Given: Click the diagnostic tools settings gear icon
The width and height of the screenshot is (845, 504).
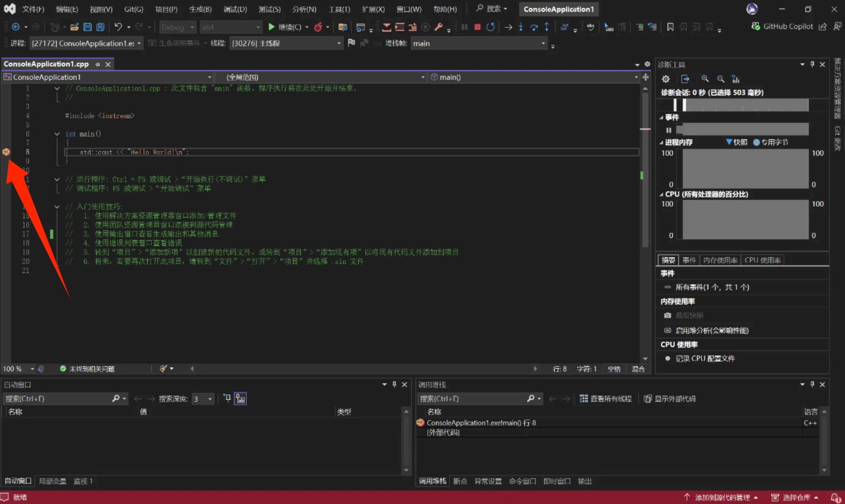Looking at the screenshot, I should click(x=666, y=79).
